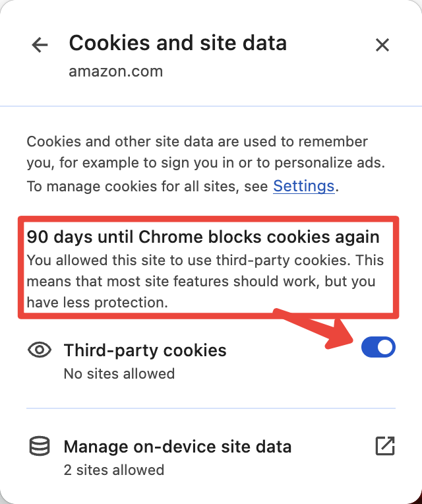Select the Manage on-device site data label
The image size is (422, 504).
tap(177, 447)
